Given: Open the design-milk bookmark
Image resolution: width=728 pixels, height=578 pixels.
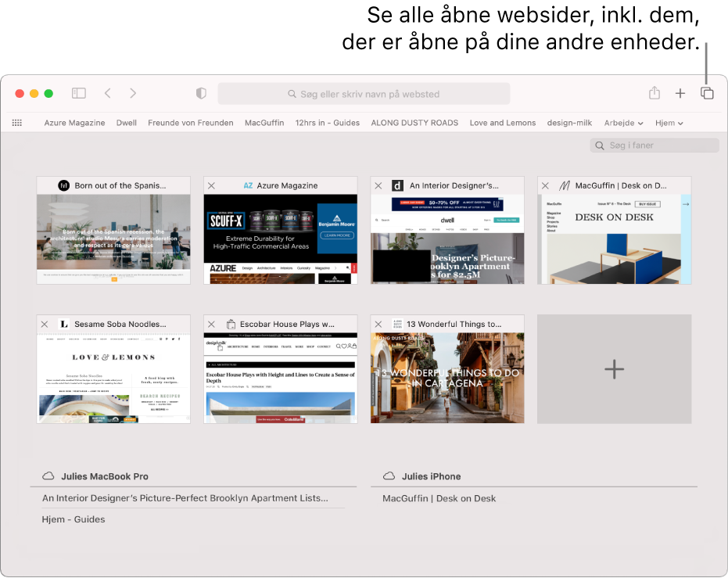Looking at the screenshot, I should pyautogui.click(x=570, y=123).
